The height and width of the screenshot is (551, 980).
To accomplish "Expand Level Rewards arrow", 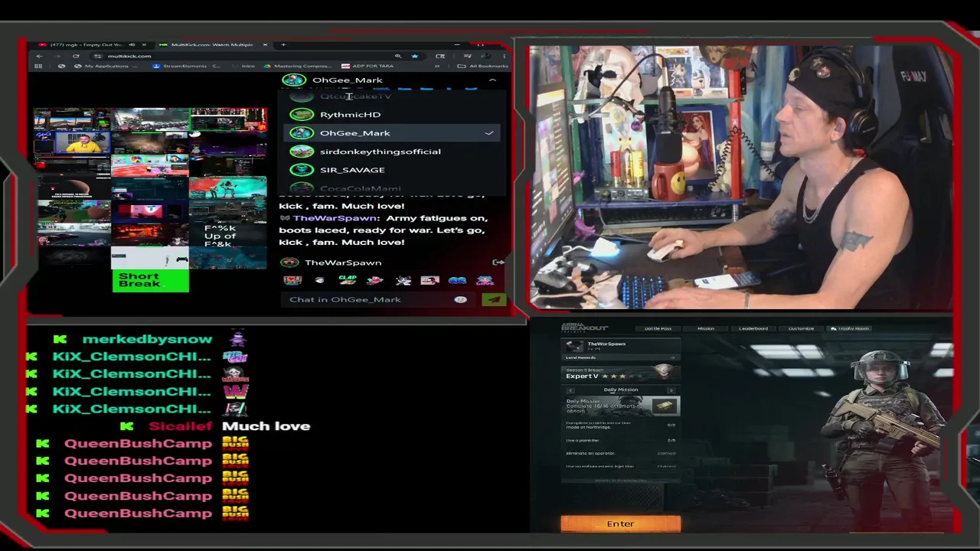I will 672,357.
